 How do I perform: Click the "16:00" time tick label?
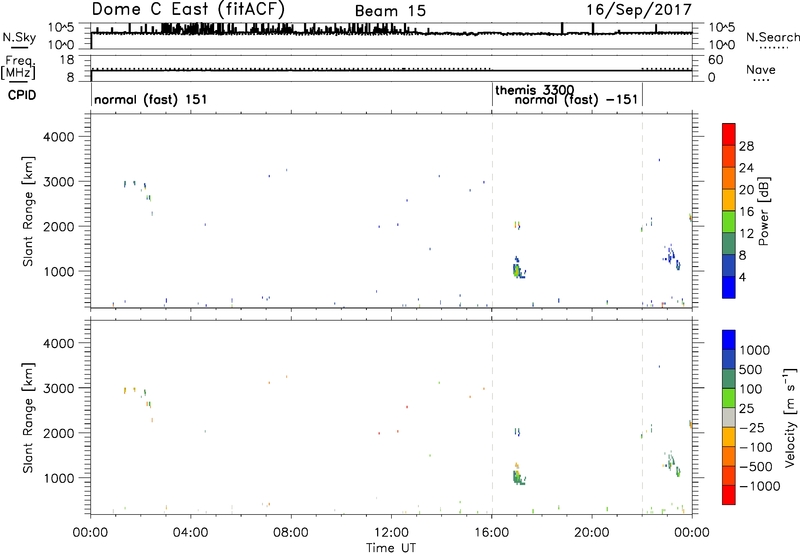(492, 533)
